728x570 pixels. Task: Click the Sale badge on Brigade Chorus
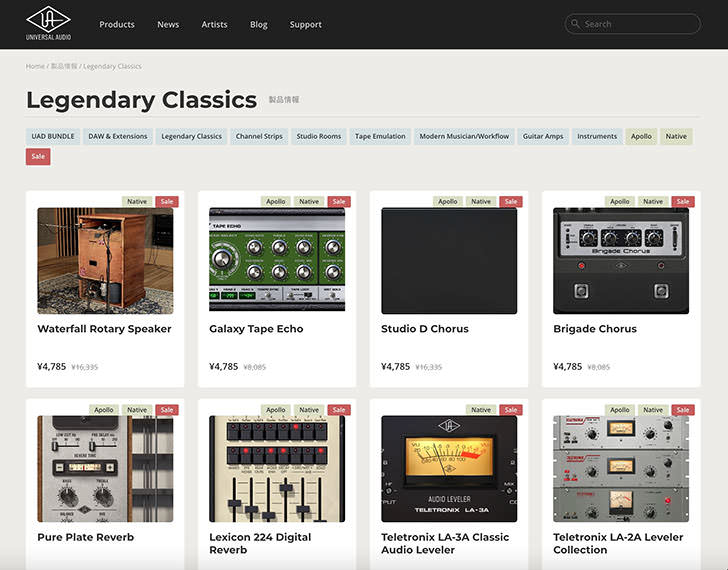click(683, 201)
